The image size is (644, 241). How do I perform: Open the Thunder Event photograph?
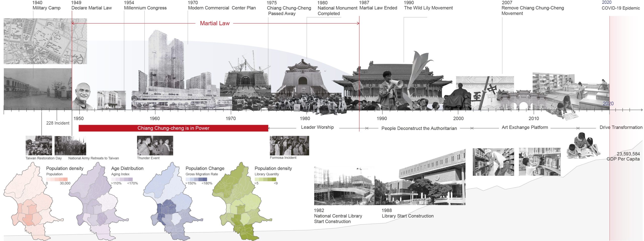pos(155,146)
